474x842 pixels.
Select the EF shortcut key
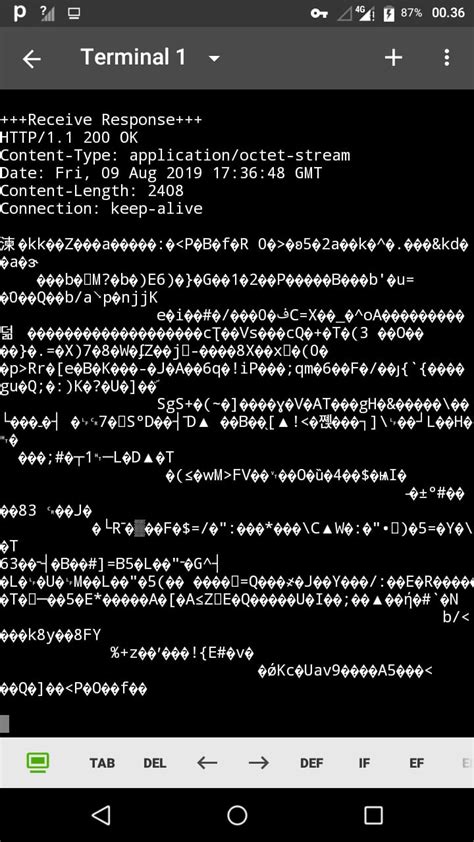tap(417, 763)
